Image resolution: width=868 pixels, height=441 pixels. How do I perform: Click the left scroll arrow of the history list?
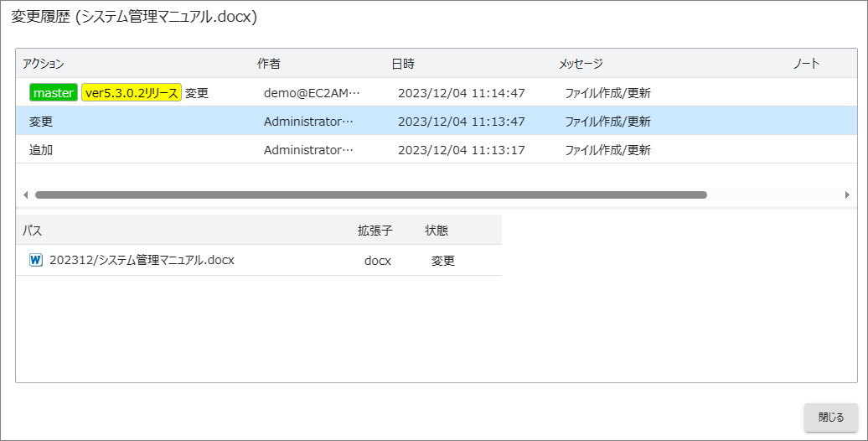25,195
